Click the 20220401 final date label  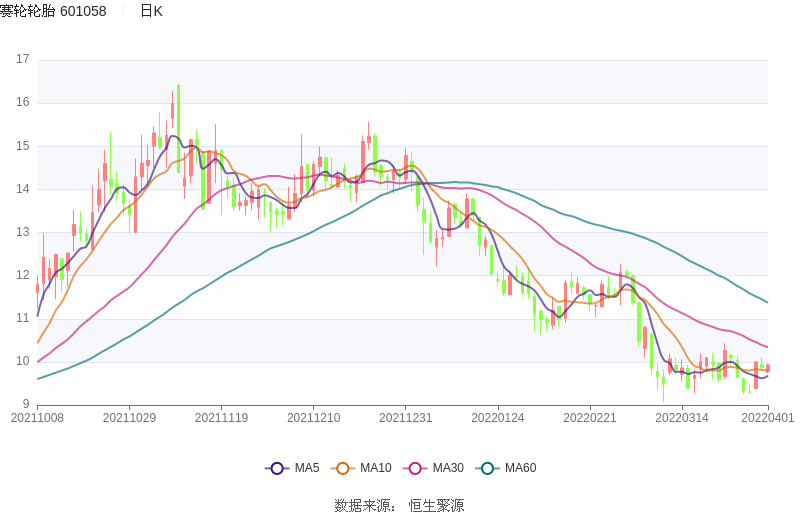click(x=769, y=418)
